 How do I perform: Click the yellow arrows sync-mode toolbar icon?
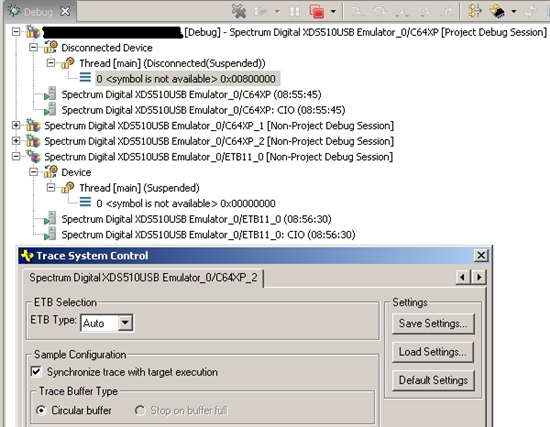[475, 11]
